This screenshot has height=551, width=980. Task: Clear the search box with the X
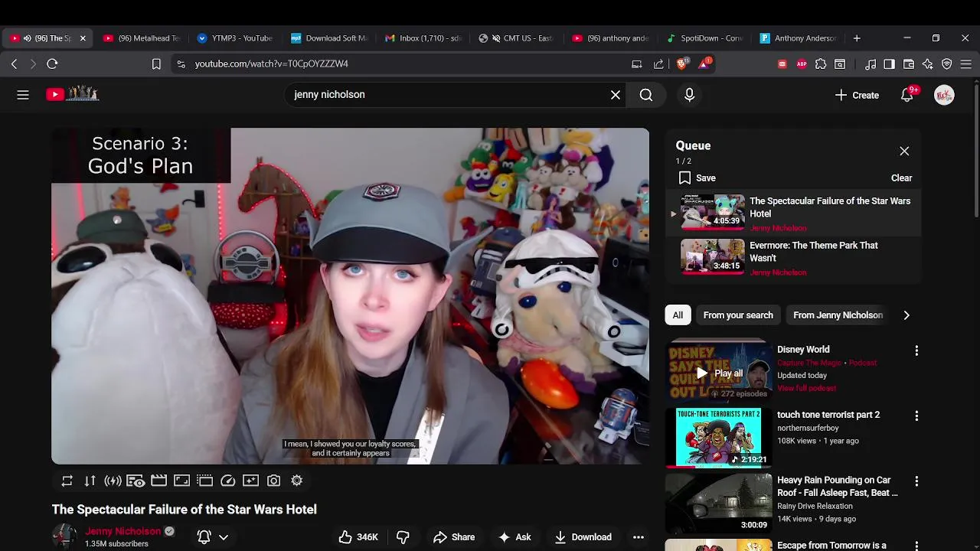(x=616, y=95)
